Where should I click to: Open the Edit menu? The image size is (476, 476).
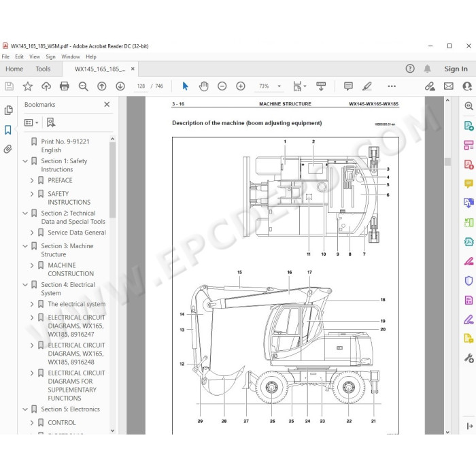tap(19, 56)
